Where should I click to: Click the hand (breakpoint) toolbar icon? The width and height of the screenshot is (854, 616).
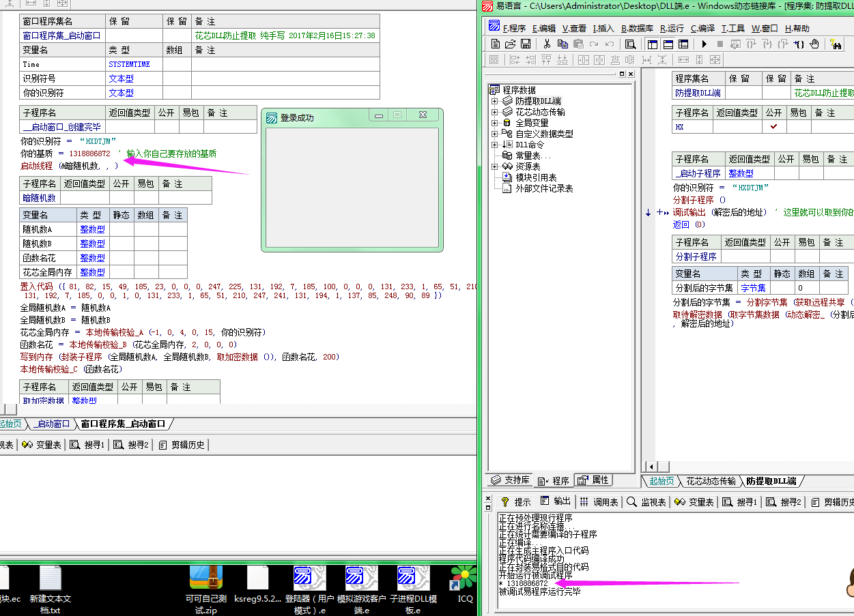[x=814, y=44]
